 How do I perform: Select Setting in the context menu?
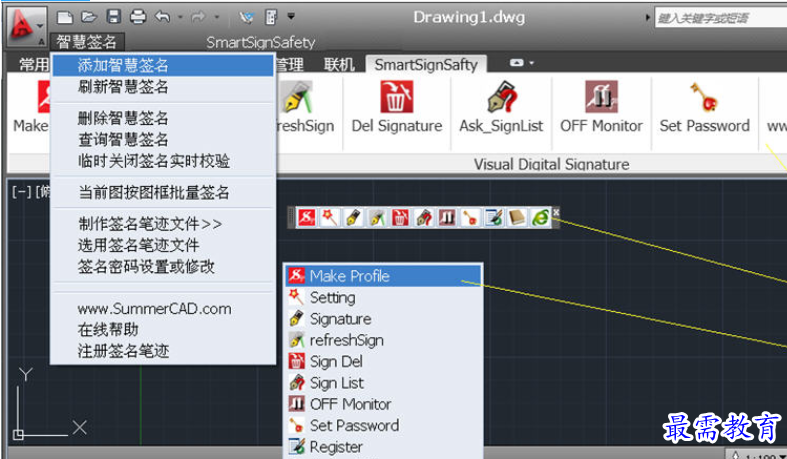384,297
